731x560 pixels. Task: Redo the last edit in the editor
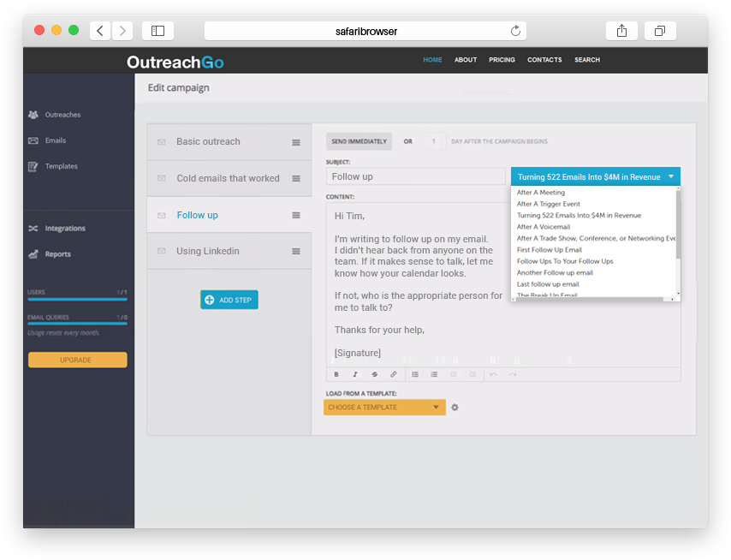513,374
